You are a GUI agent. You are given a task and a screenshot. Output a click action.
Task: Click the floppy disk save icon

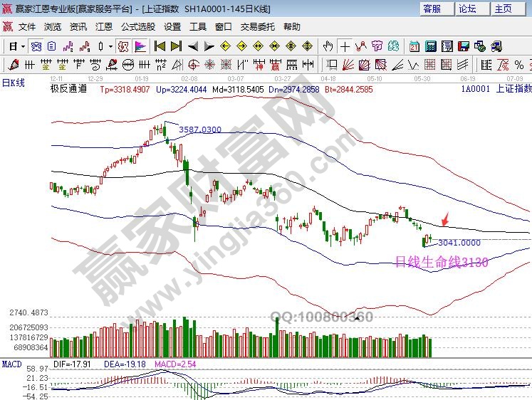click(x=464, y=46)
